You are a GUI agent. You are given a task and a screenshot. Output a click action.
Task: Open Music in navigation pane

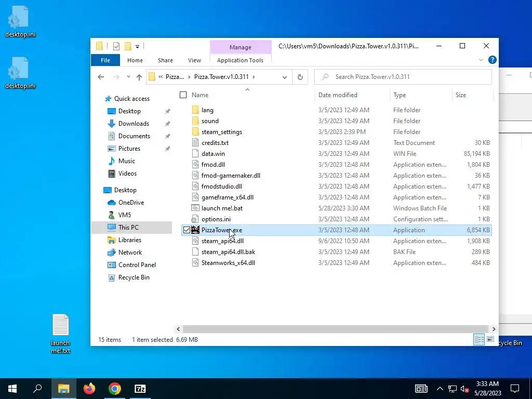[x=127, y=161]
